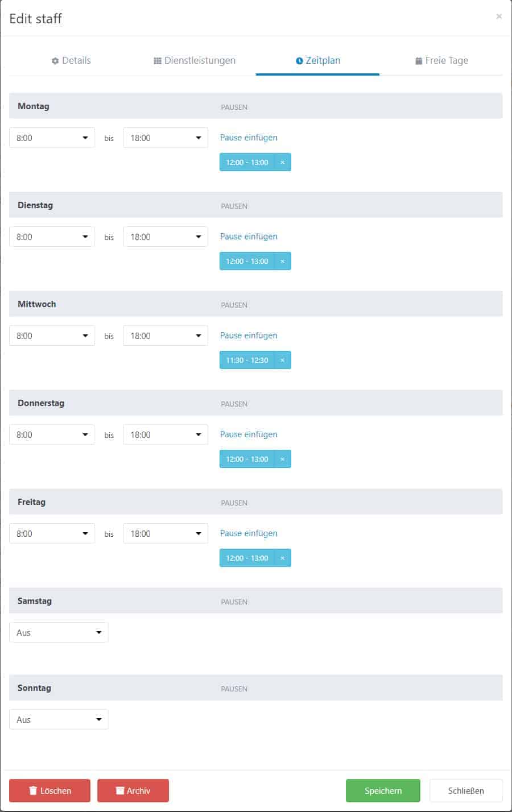This screenshot has width=512, height=812.
Task: Remove Freitag's 12:00 - 13:00 break
Action: pos(282,558)
